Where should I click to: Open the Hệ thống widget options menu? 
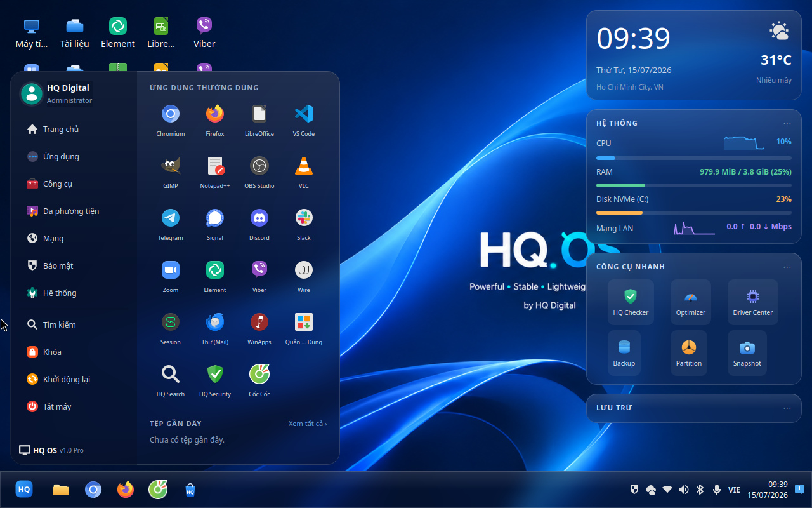[787, 123]
